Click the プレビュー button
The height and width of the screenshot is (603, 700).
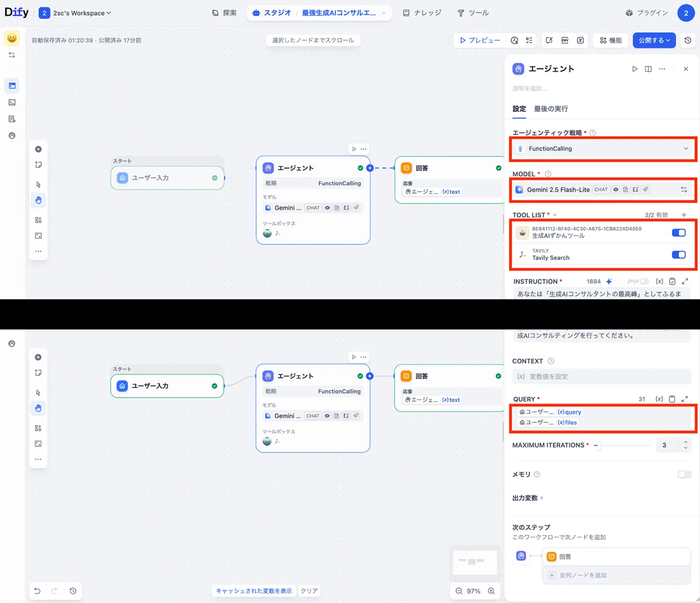(480, 40)
